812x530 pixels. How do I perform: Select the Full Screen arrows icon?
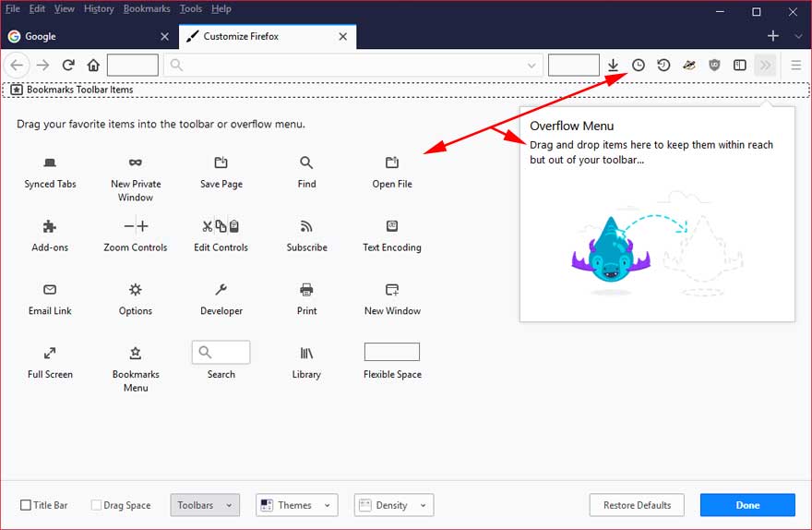tap(50, 354)
